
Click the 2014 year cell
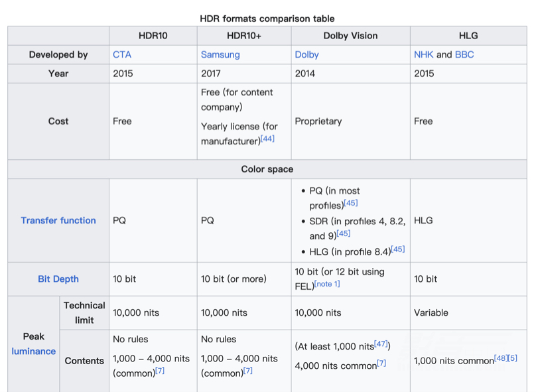click(x=351, y=74)
